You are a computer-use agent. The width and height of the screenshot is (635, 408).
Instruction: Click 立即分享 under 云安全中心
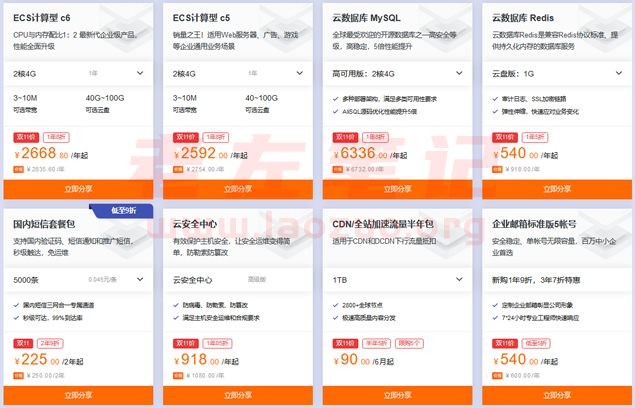pos(238,395)
